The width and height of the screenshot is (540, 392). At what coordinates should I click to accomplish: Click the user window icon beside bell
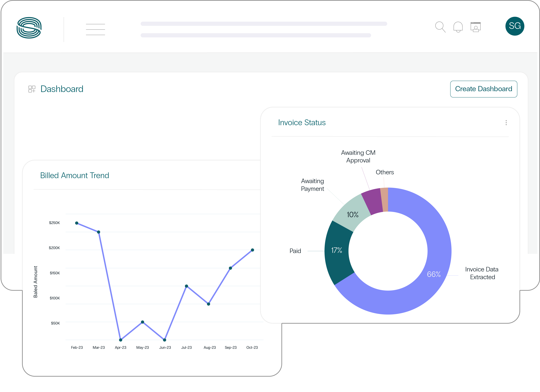pos(475,27)
